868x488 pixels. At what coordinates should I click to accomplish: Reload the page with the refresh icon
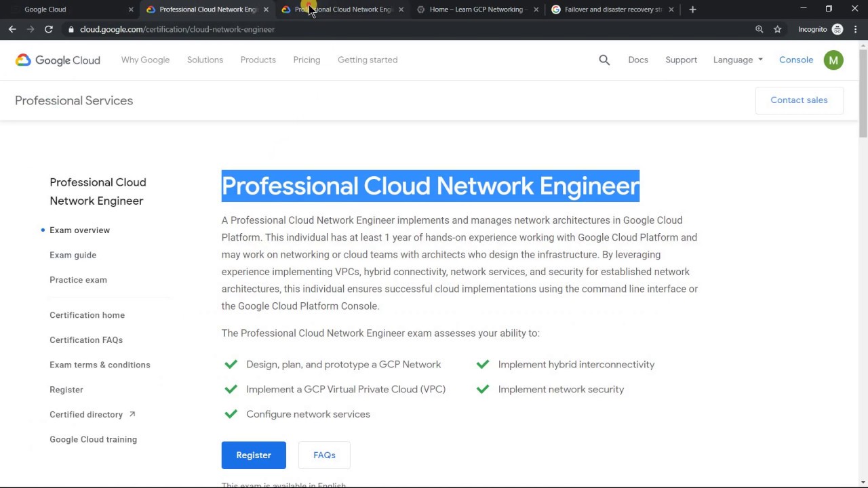point(49,29)
